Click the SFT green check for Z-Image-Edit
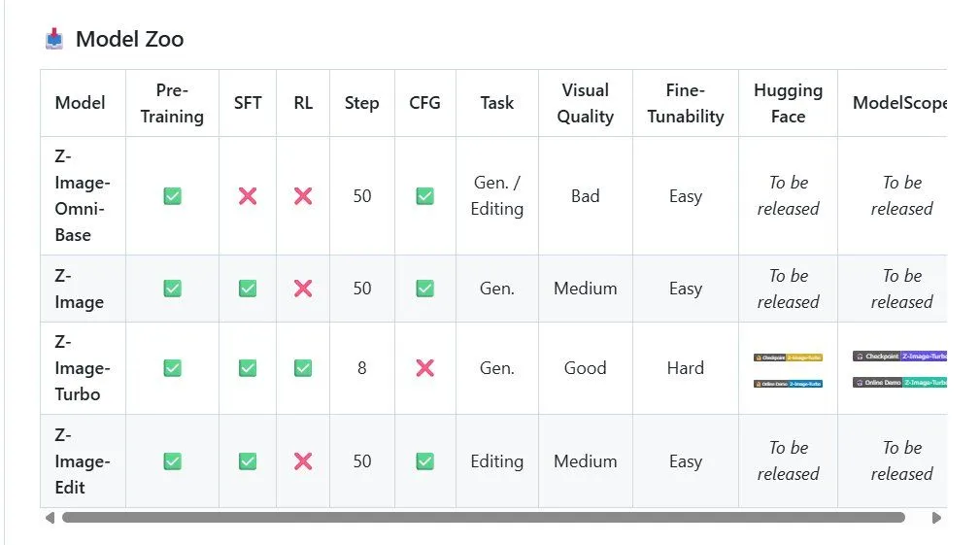 tap(248, 461)
